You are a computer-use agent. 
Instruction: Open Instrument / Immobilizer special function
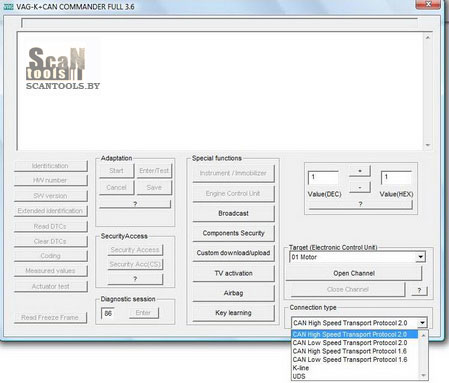coord(233,173)
